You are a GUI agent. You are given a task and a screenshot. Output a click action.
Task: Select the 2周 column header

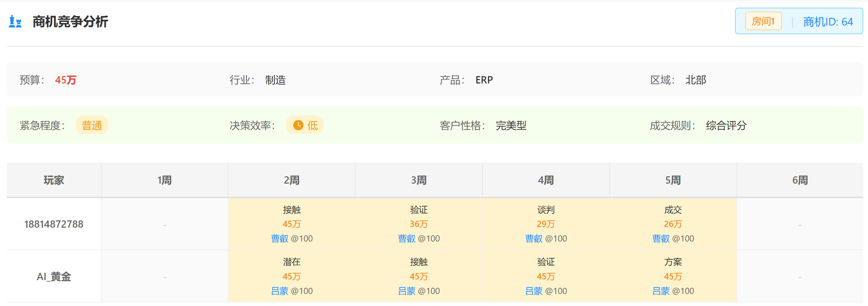point(291,180)
